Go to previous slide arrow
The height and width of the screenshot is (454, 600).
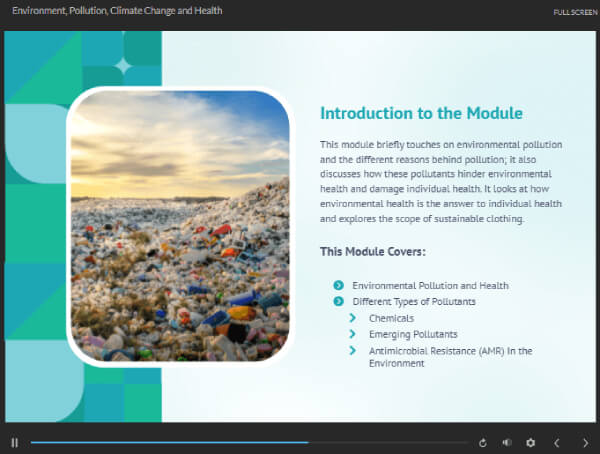point(557,443)
